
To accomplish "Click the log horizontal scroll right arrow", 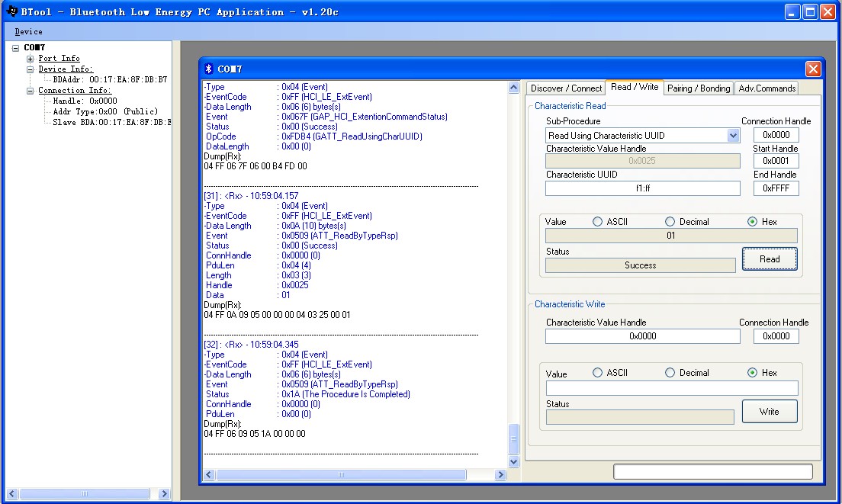I will click(x=500, y=474).
